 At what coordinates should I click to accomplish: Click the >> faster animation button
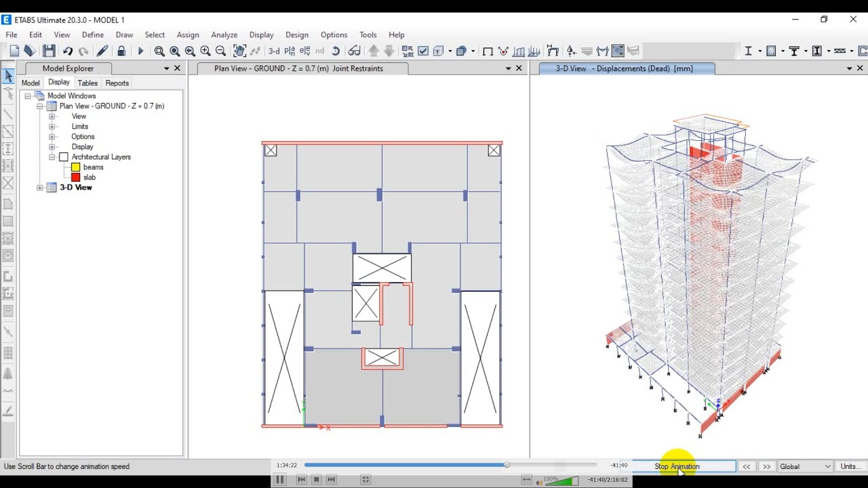click(766, 466)
